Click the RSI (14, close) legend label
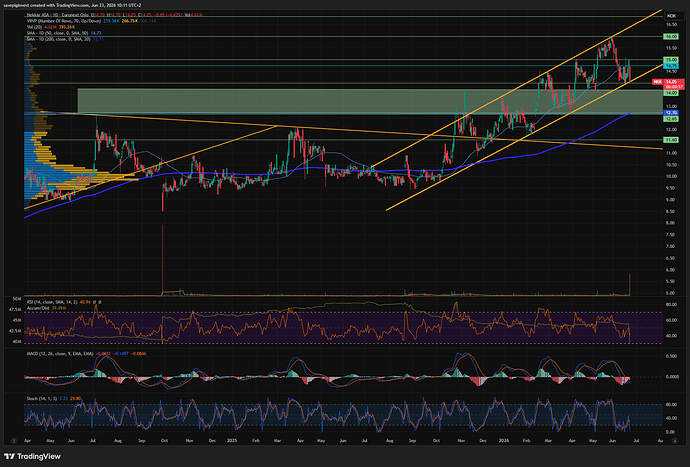 point(52,302)
